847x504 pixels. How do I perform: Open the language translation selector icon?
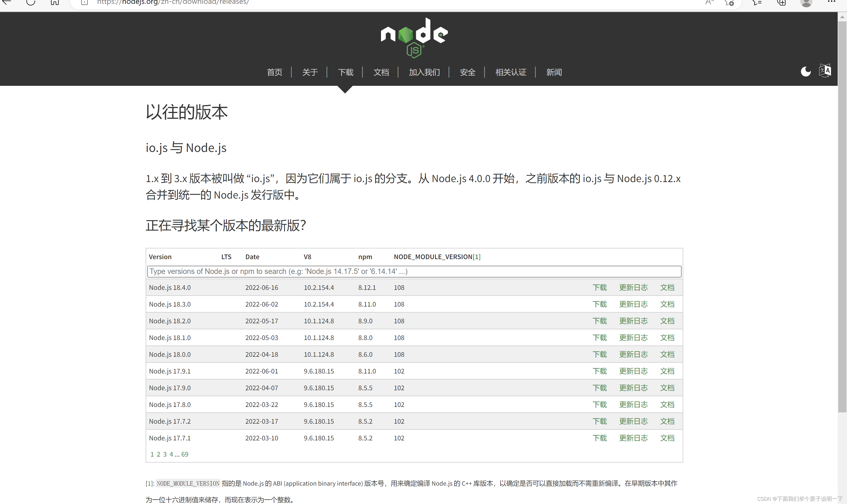tap(825, 71)
